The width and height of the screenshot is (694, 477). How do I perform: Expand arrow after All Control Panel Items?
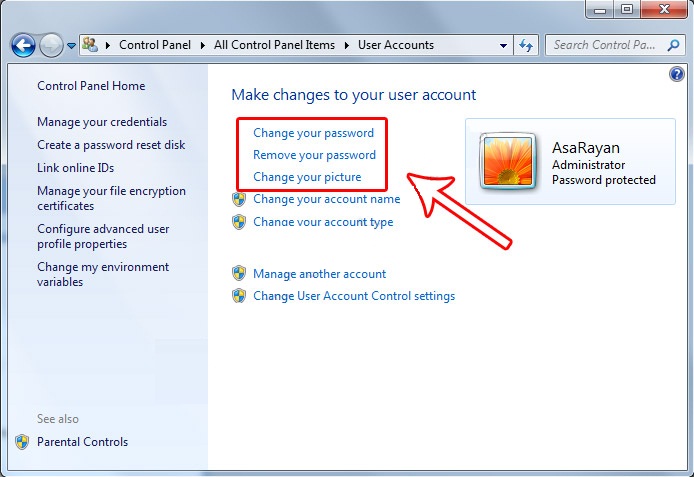347,45
